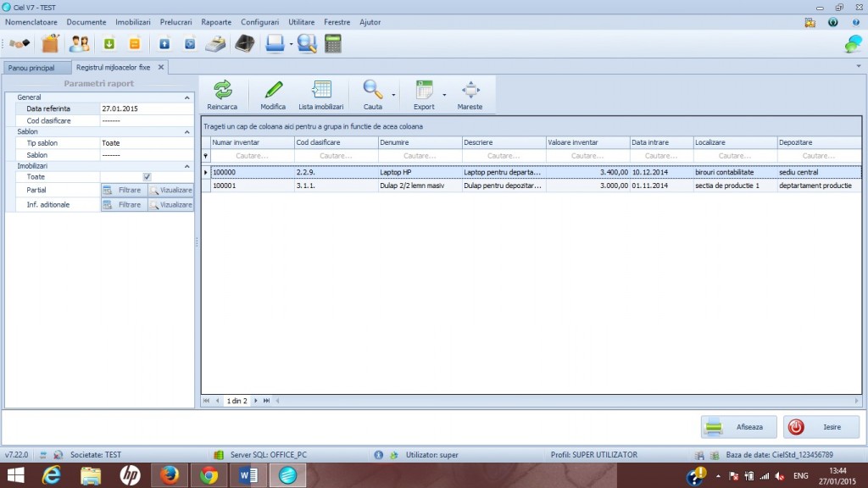Open the Imobilizari menu
Screen dimensions: 868x488
coord(133,22)
